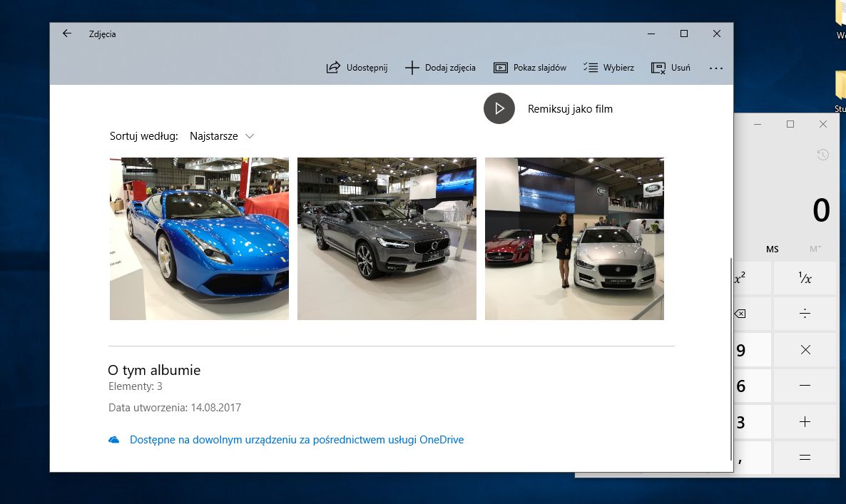Click Data utworzenia: 14.08.2017 text
The width and height of the screenshot is (846, 504).
(175, 408)
